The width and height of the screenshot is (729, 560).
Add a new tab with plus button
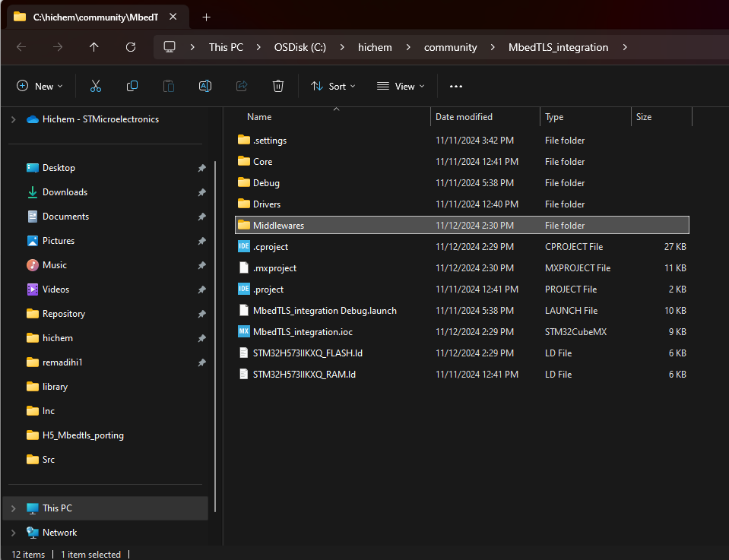click(x=206, y=17)
